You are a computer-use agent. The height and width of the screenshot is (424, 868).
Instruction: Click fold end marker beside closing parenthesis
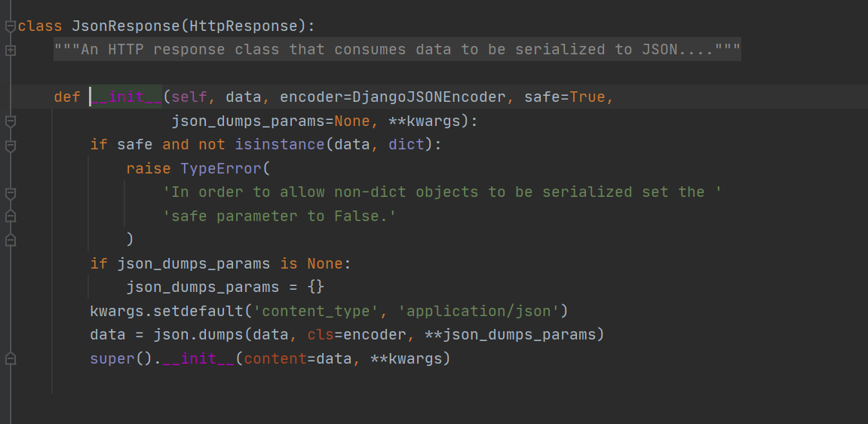(x=10, y=240)
